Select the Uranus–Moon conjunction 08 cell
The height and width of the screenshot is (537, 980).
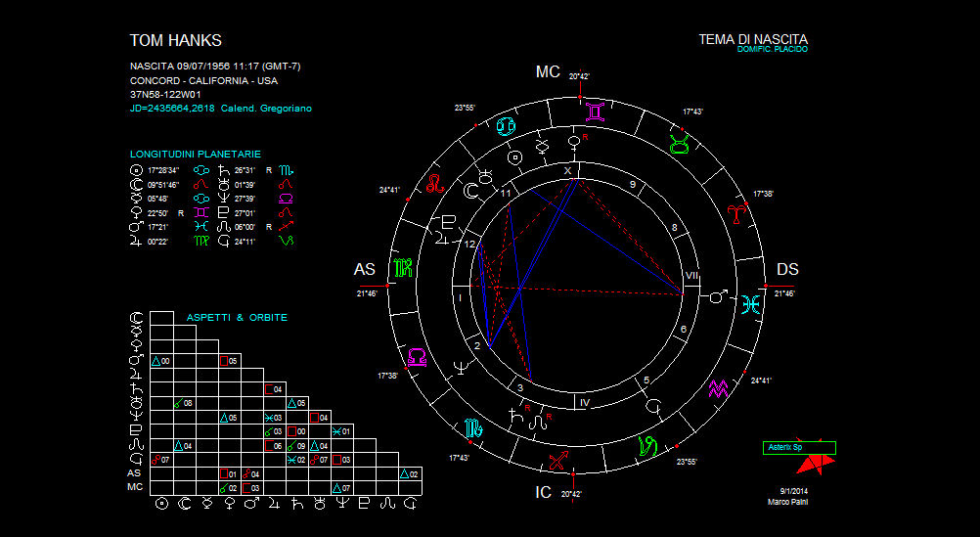pos(184,403)
